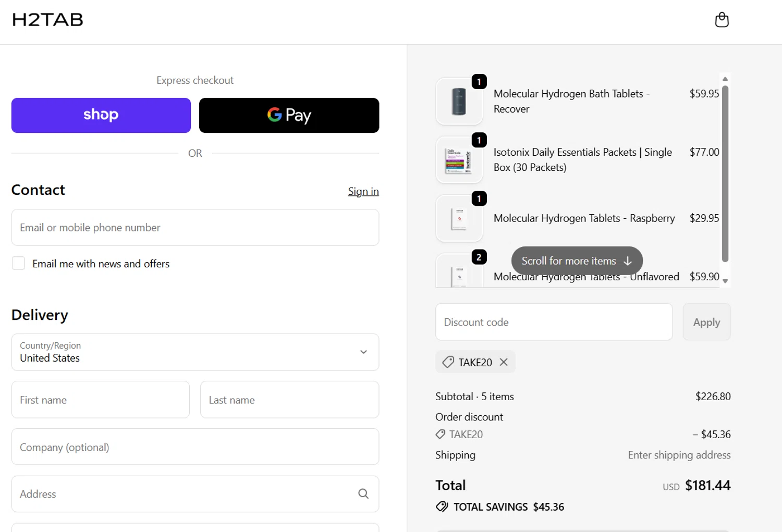The image size is (782, 532).
Task: Remove the TAKE20 discount code
Action: tap(504, 362)
